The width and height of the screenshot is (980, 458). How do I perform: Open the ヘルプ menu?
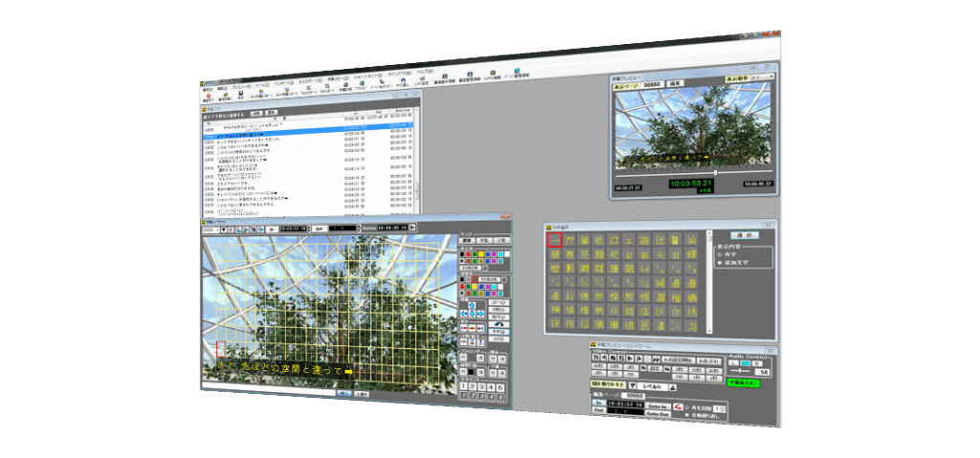click(425, 73)
